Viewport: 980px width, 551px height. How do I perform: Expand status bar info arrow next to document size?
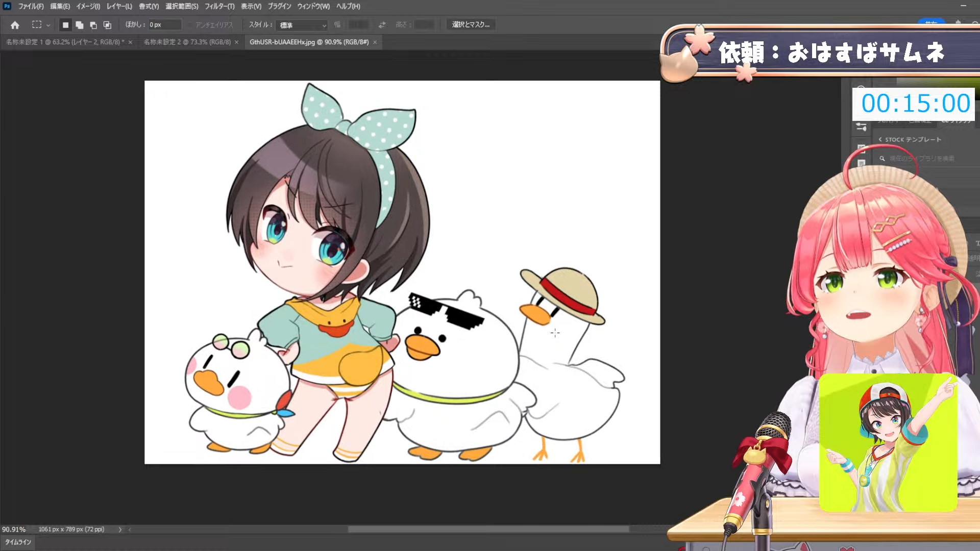pos(120,530)
